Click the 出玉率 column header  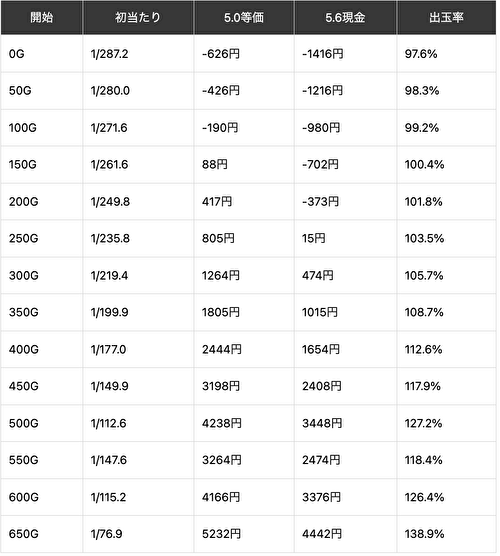click(446, 17)
